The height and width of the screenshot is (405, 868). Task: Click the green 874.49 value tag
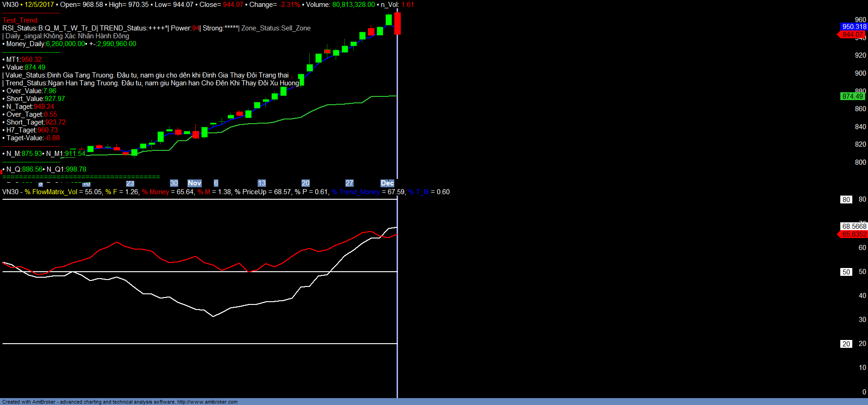[x=852, y=96]
